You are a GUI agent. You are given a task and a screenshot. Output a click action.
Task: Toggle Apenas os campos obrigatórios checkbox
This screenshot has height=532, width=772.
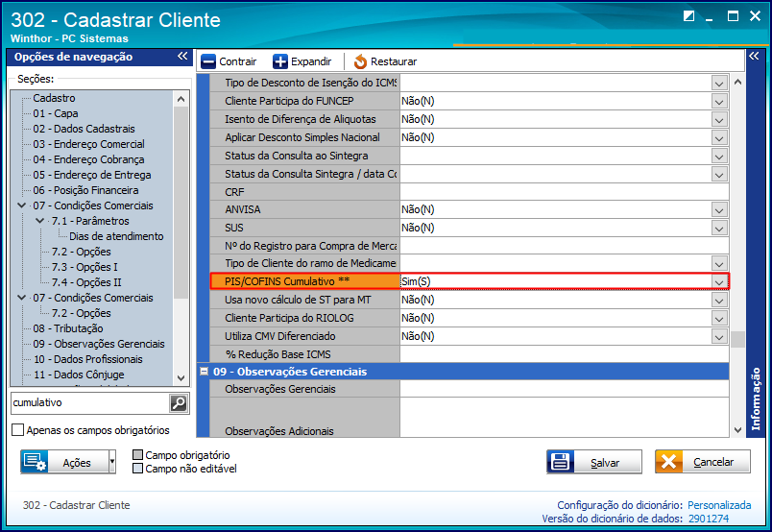tap(17, 430)
